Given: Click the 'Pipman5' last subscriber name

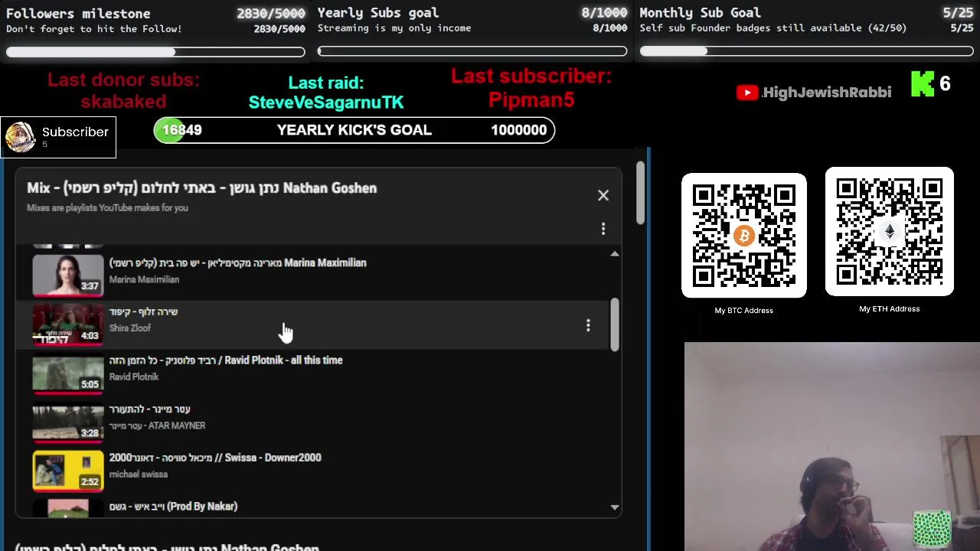Looking at the screenshot, I should click(x=531, y=99).
